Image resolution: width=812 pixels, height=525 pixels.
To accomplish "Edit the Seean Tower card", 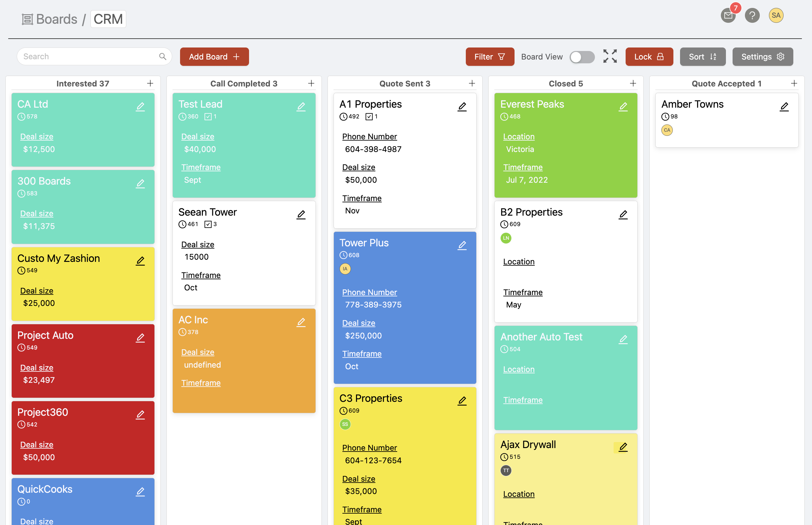I will click(301, 214).
